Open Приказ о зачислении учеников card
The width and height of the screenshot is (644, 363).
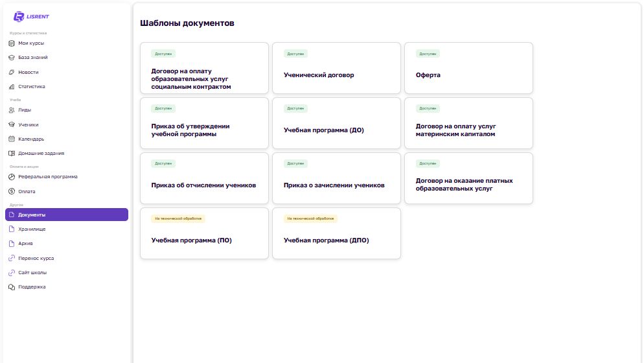point(336,178)
